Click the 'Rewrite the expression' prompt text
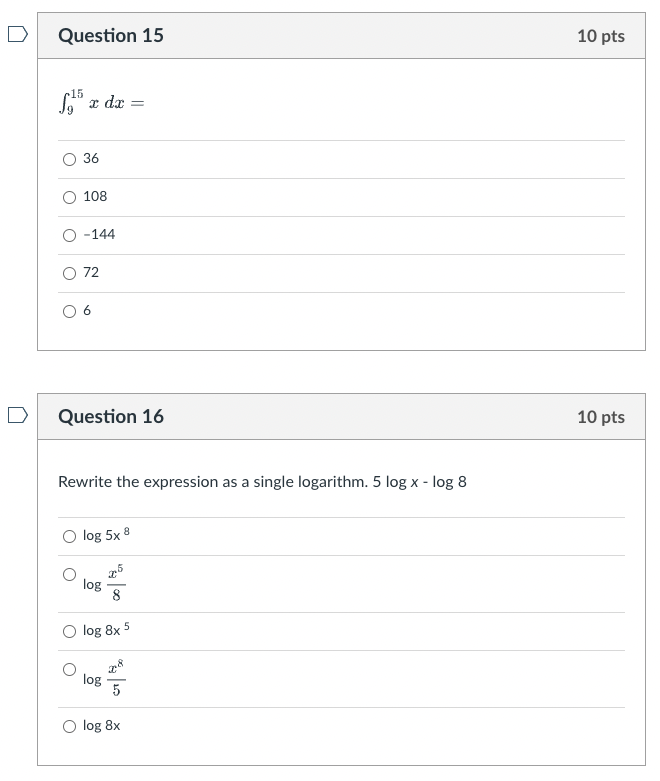The height and width of the screenshot is (781, 660). pos(262,482)
